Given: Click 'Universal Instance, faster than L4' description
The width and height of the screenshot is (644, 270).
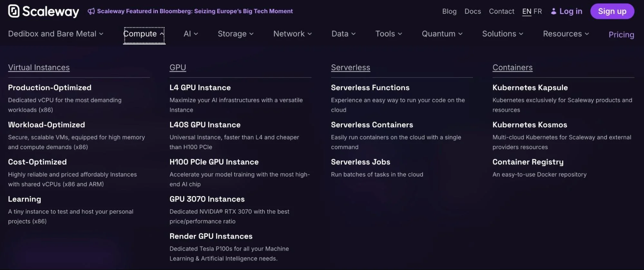Looking at the screenshot, I should pyautogui.click(x=234, y=142).
